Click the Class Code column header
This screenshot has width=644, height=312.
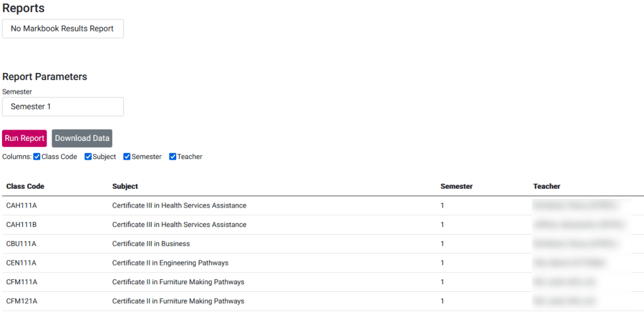(x=25, y=186)
